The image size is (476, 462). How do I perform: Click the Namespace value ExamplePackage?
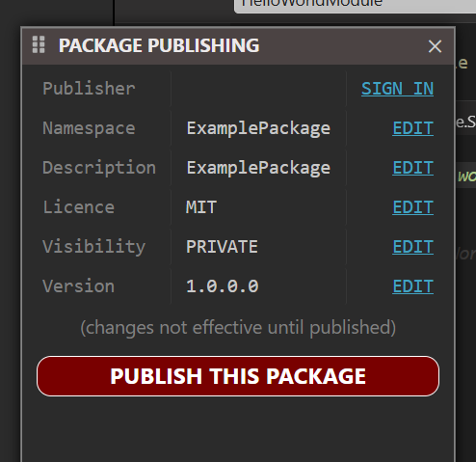[x=258, y=128]
